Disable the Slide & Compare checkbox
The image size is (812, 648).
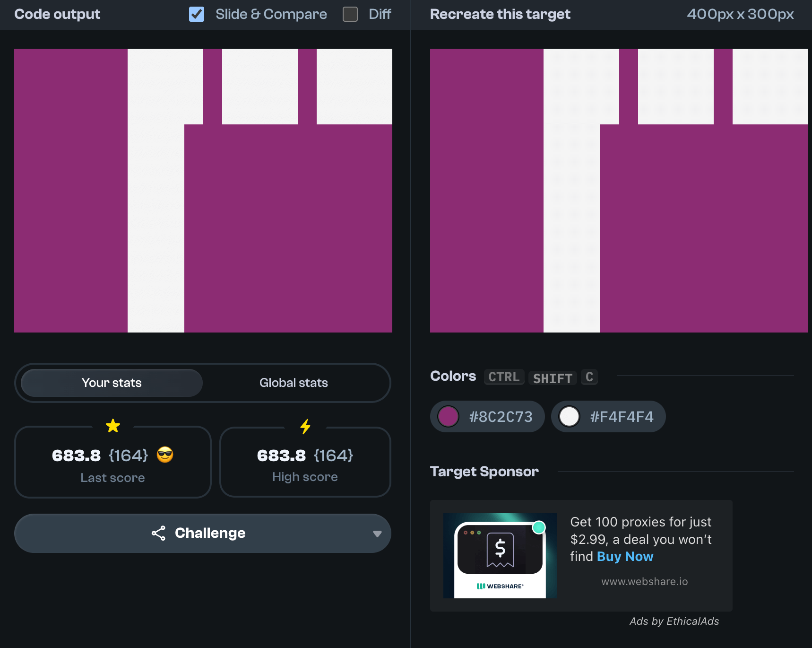[x=197, y=14]
